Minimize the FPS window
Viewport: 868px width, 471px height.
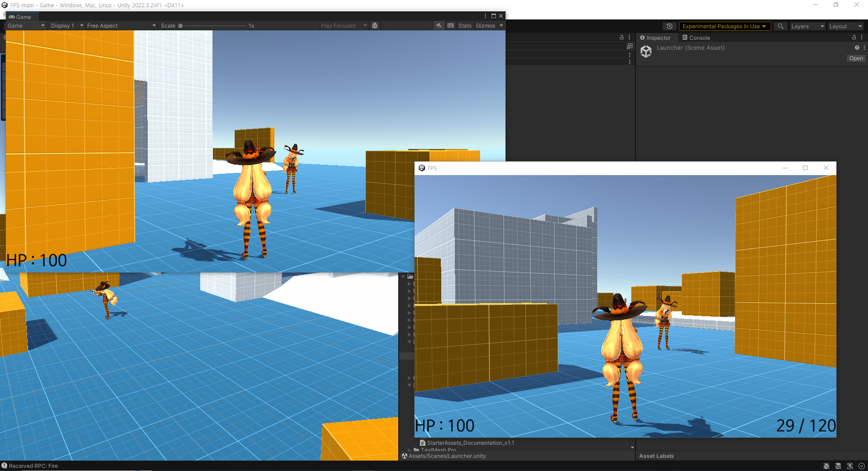pyautogui.click(x=785, y=168)
